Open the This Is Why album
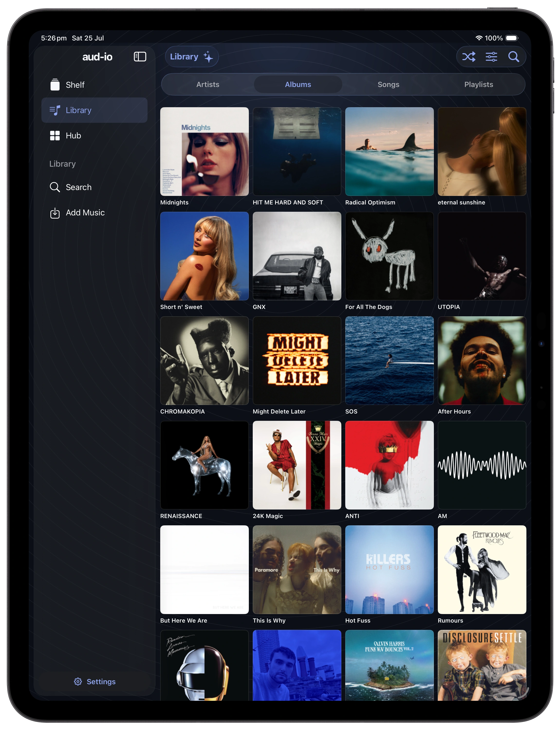 pyautogui.click(x=297, y=569)
